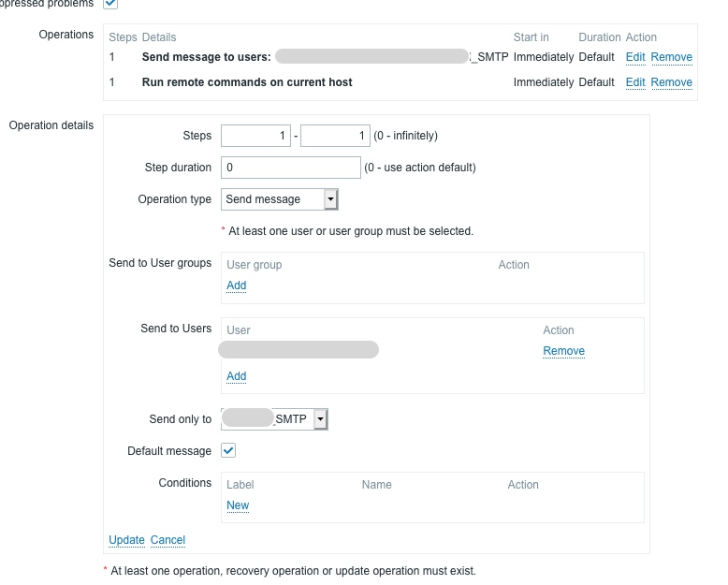Select the Run remote commands on current host row
Screen dimensions: 728x585
[247, 82]
